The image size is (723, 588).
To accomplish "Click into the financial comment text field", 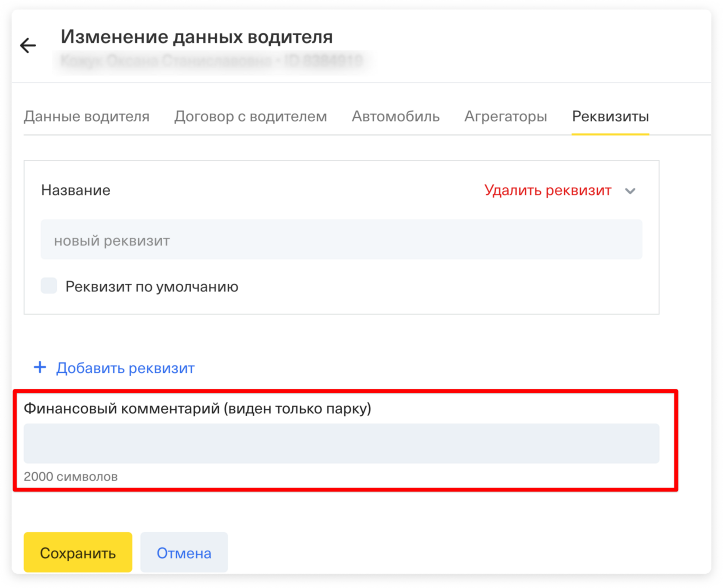I will pos(341,443).
